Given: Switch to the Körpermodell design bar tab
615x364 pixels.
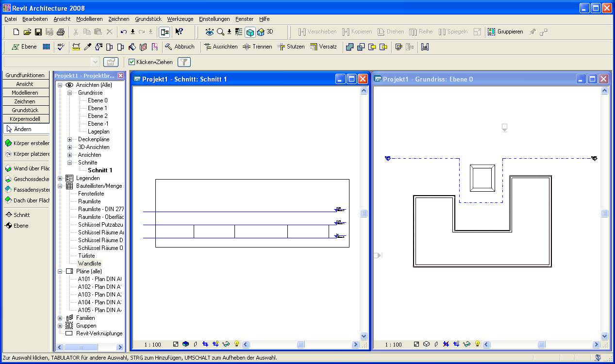Looking at the screenshot, I should [x=26, y=119].
